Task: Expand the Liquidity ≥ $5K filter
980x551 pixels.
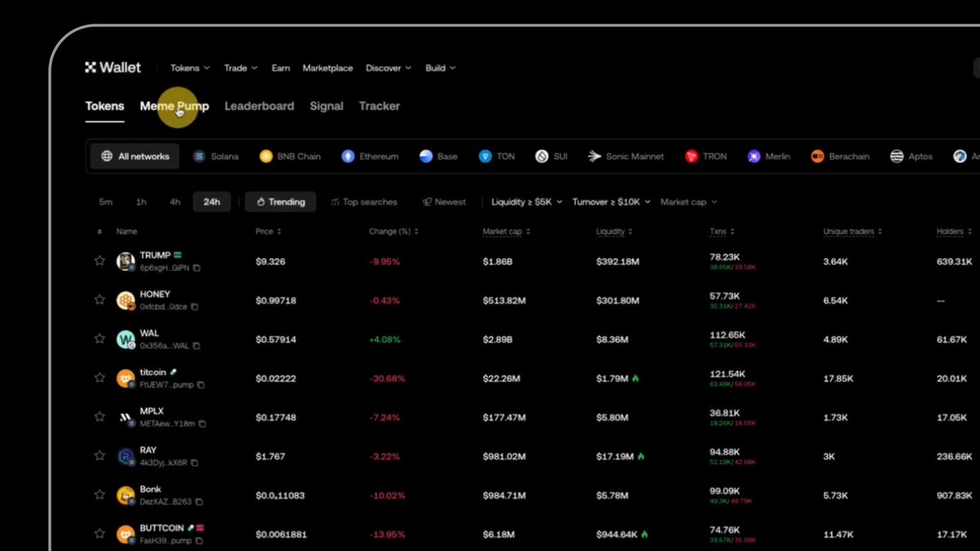Action: (527, 202)
